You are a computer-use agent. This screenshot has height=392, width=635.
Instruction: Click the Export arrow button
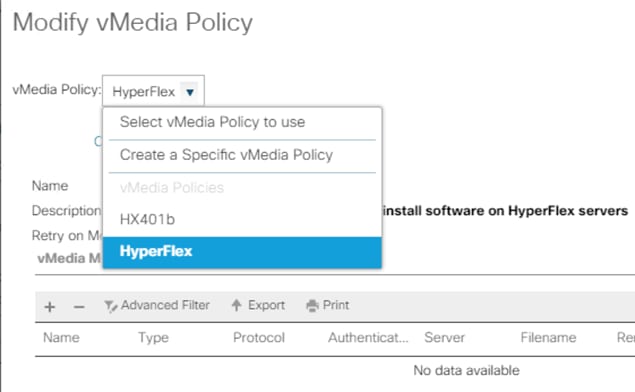tap(258, 305)
